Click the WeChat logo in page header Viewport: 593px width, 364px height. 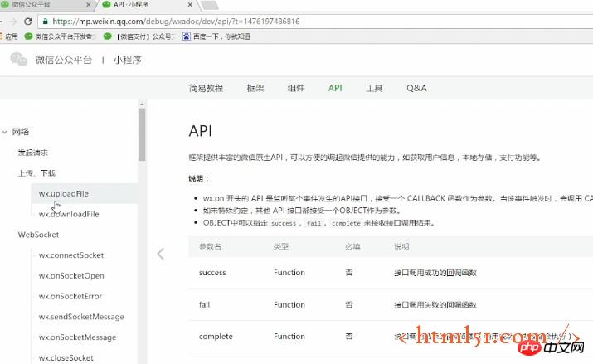(x=18, y=59)
